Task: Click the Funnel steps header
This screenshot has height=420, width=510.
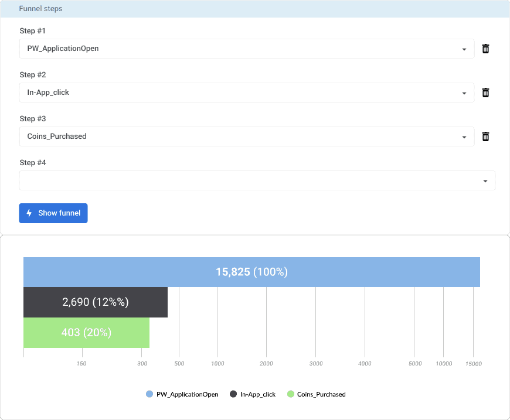Action: (41, 9)
